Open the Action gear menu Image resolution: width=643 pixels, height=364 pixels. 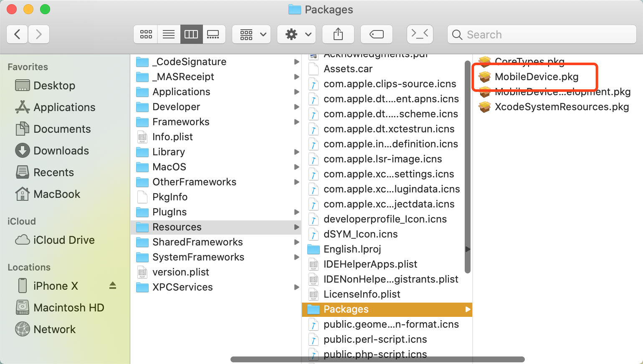296,34
